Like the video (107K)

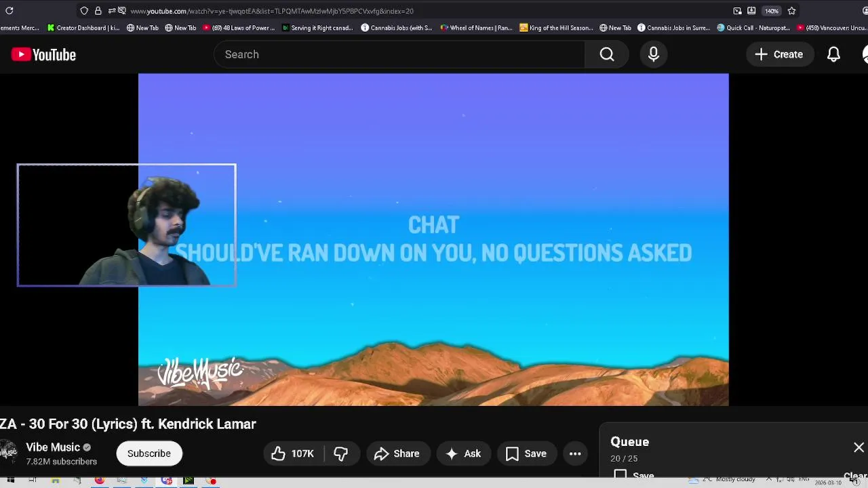tap(294, 454)
